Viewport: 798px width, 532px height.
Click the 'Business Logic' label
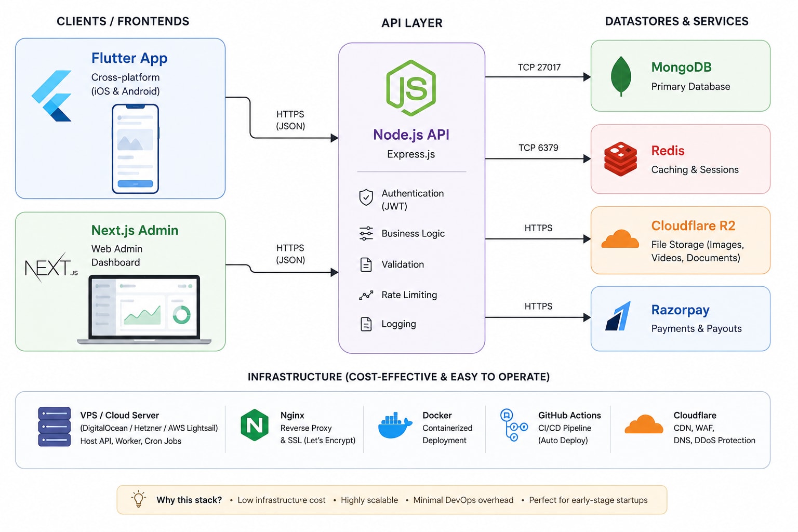(x=413, y=234)
